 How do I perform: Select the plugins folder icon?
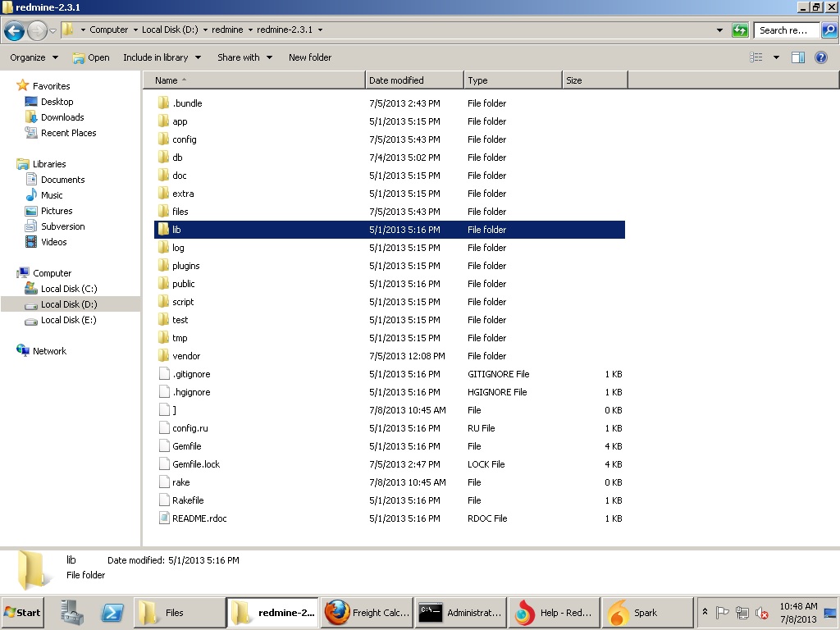click(x=163, y=265)
